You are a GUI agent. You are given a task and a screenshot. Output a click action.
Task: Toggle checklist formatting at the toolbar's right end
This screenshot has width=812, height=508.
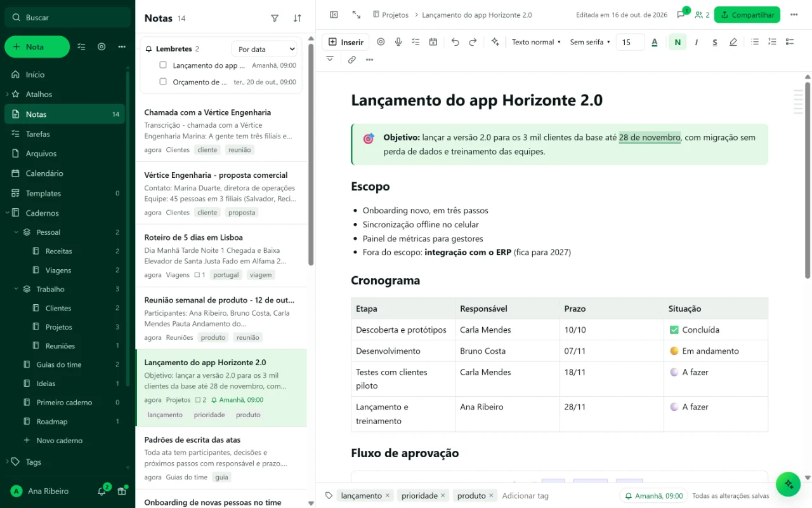pos(790,42)
